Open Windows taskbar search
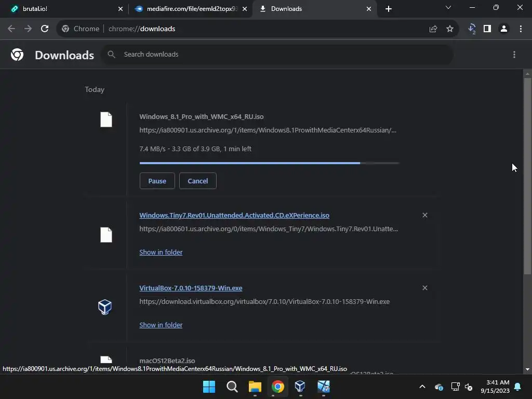The width and height of the screenshot is (532, 399). 232,387
